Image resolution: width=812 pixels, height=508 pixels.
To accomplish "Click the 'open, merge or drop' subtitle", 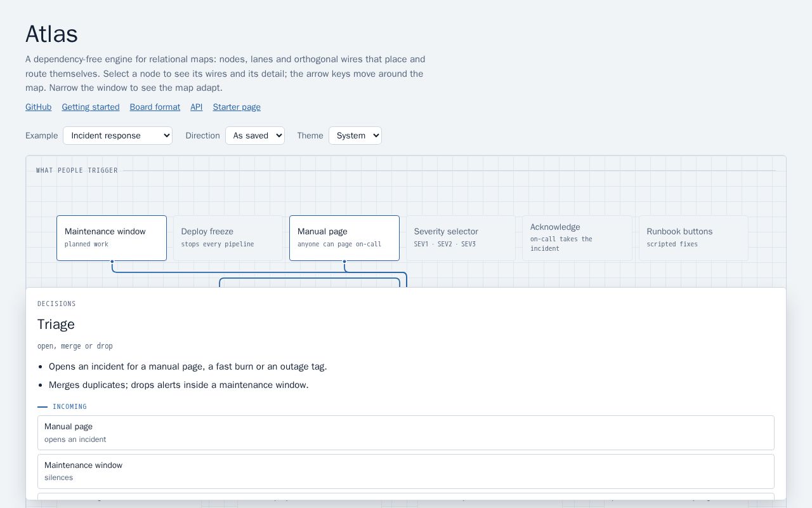I will pos(75,346).
